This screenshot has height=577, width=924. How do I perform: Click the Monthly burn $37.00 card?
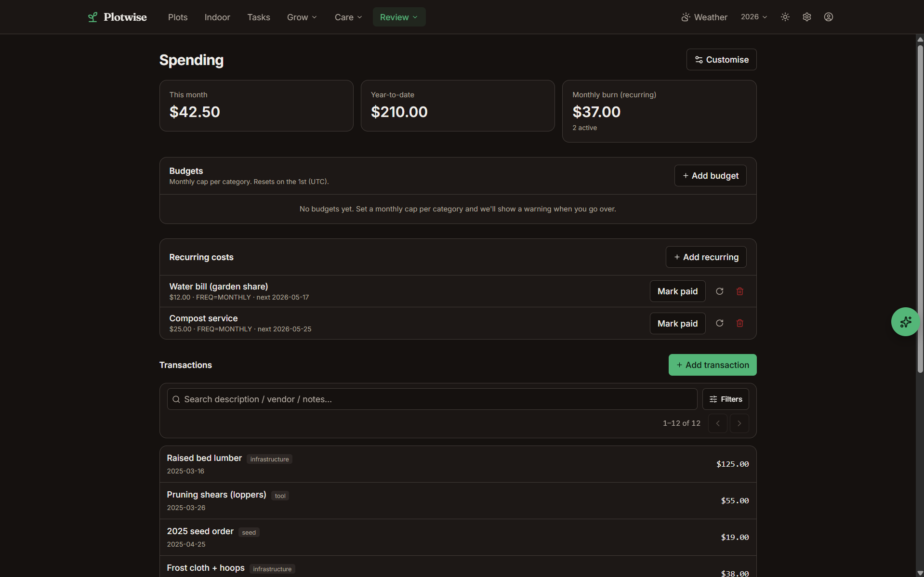click(659, 111)
